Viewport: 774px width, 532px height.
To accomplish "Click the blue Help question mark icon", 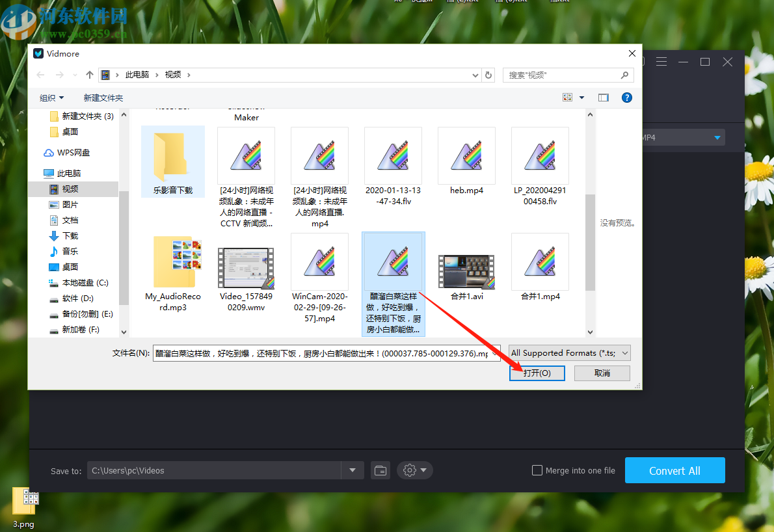I will tap(626, 98).
